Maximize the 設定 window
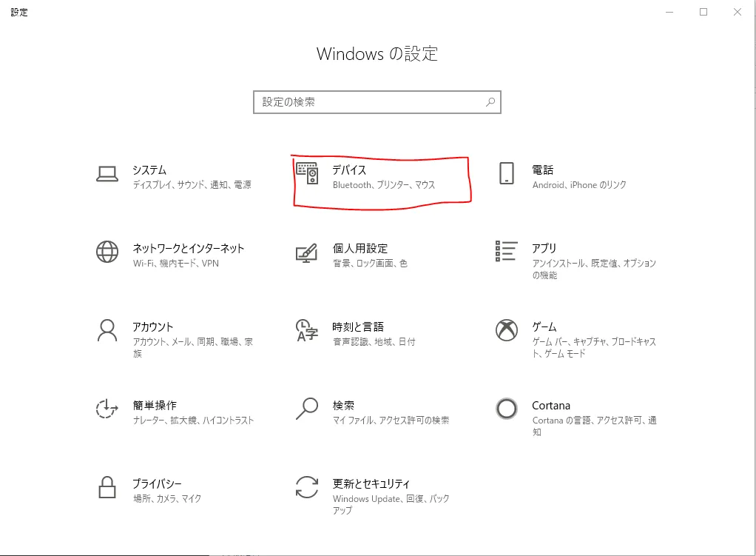 coord(703,12)
